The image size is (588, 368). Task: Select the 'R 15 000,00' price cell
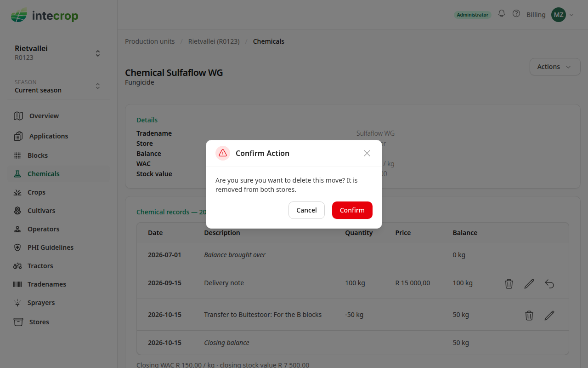(413, 283)
